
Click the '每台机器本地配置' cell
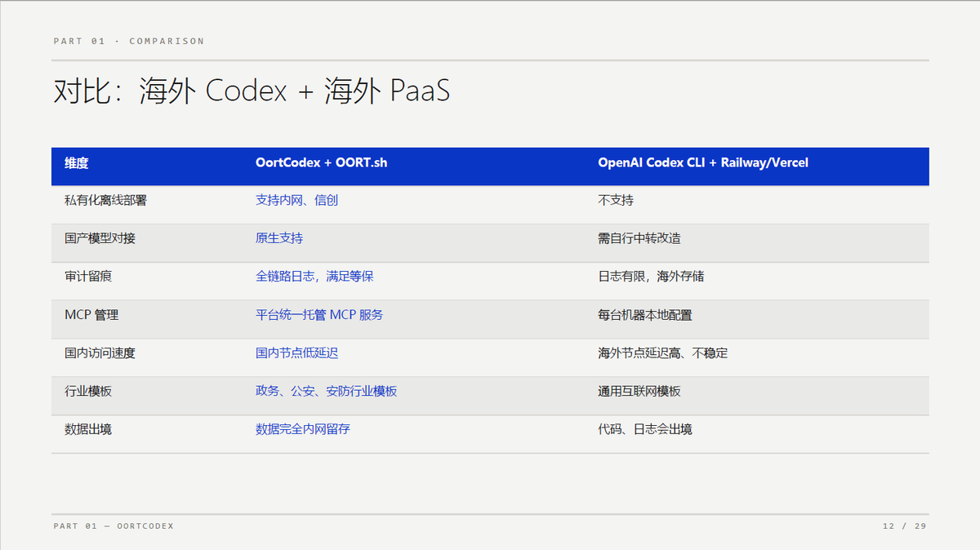click(645, 315)
